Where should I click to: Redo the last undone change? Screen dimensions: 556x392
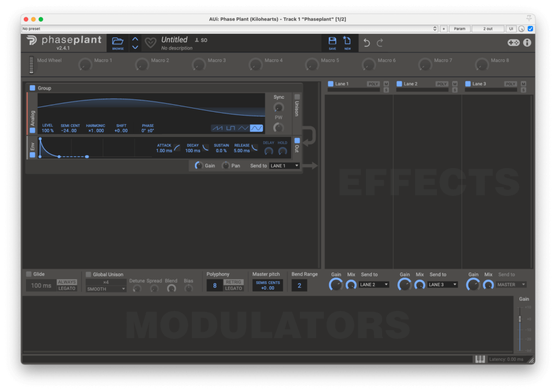[x=380, y=43]
